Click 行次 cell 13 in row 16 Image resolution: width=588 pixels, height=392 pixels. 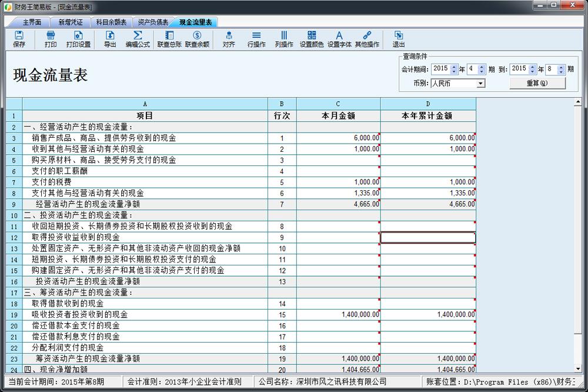coord(282,281)
